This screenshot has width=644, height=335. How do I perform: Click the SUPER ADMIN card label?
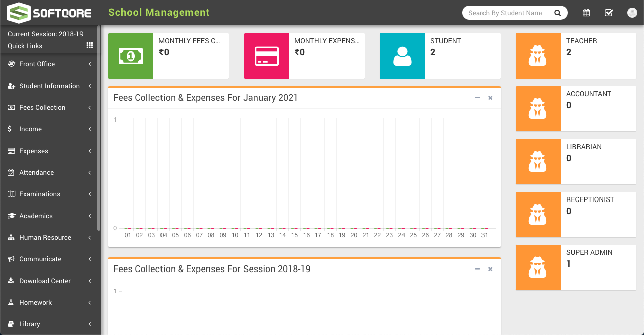tap(589, 252)
